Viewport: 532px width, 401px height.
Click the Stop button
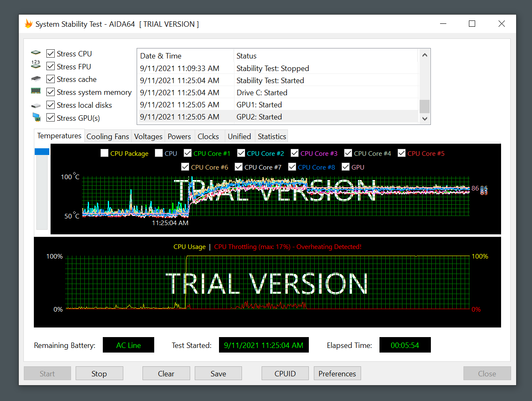pos(99,373)
